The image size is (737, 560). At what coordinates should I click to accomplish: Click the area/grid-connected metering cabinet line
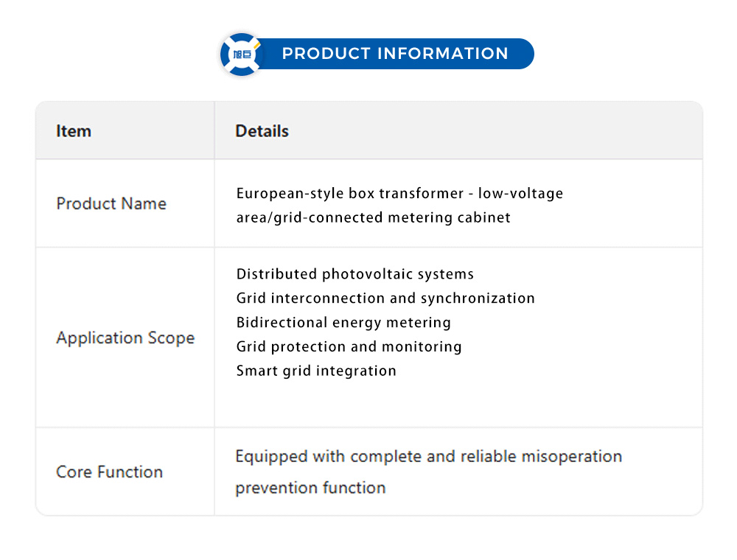(x=373, y=217)
